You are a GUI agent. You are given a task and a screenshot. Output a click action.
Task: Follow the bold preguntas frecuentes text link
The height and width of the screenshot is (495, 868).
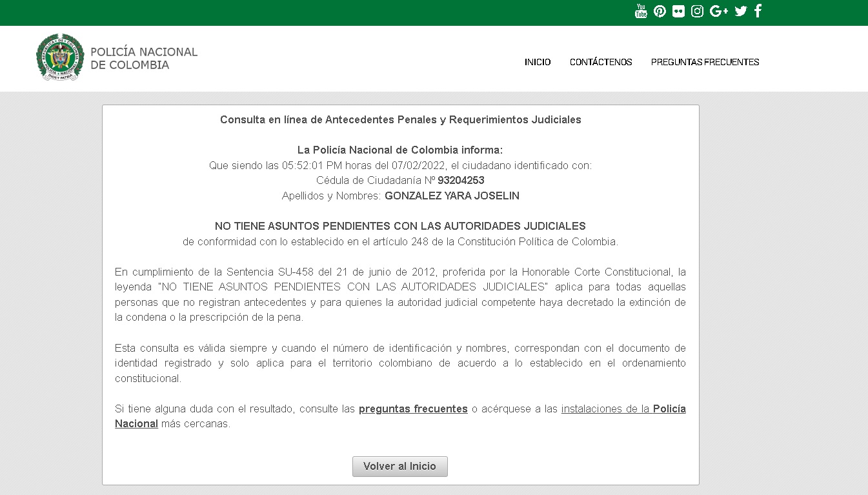click(413, 409)
